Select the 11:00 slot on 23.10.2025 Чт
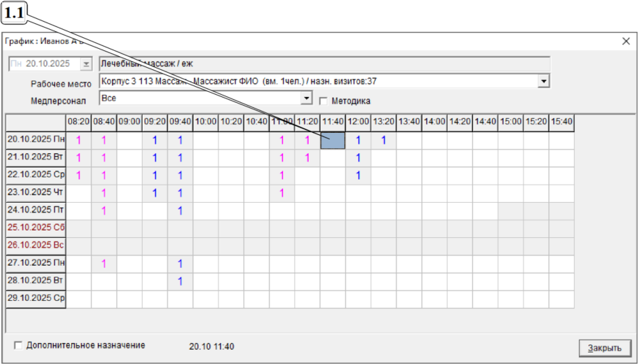The height and width of the screenshot is (364, 638). (282, 193)
